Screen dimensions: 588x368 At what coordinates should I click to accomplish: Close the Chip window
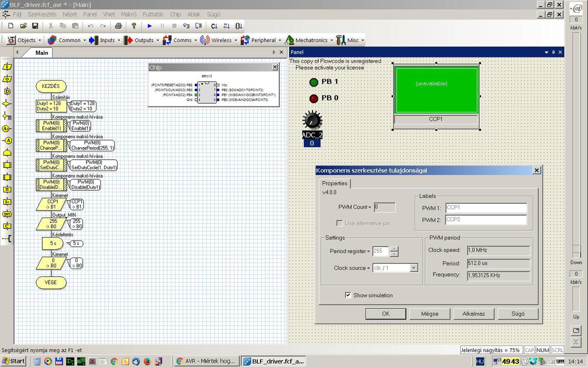tap(275, 67)
